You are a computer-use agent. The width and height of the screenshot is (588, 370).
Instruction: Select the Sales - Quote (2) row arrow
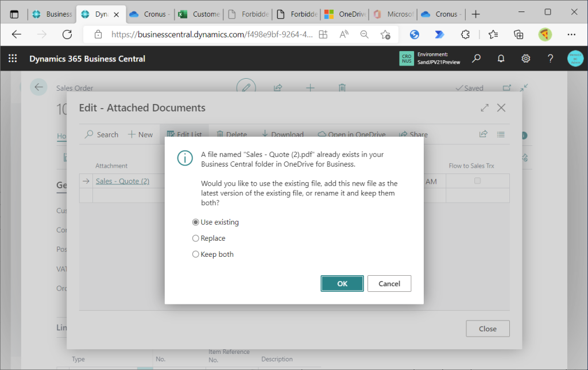pos(86,181)
